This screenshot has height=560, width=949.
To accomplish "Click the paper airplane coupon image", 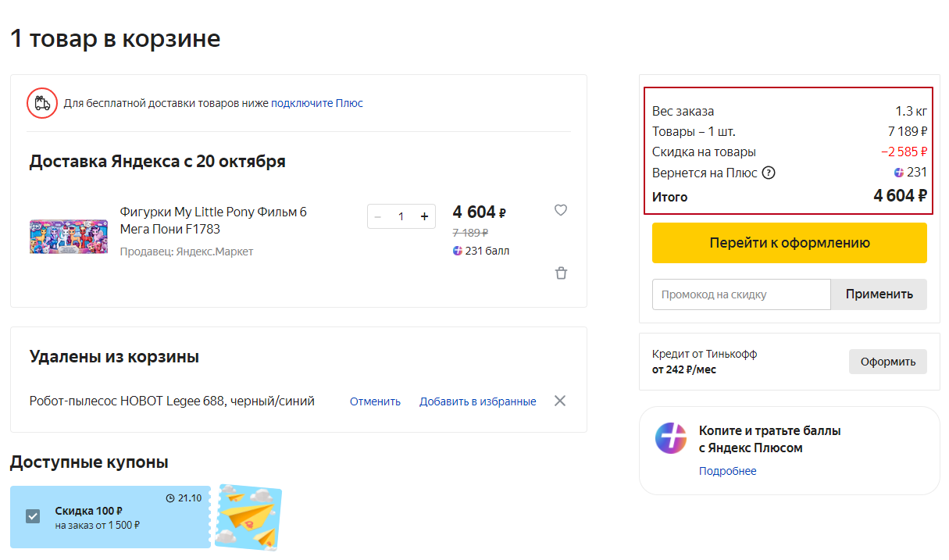I will 248,516.
